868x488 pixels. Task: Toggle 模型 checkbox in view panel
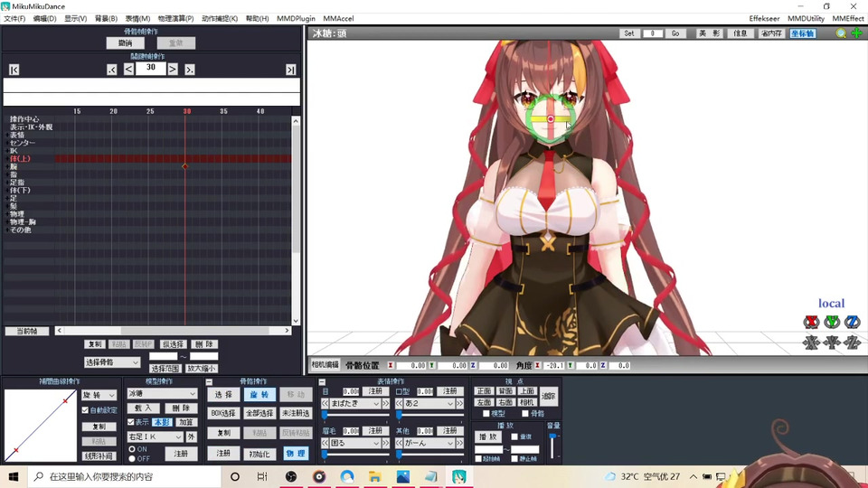tap(486, 413)
